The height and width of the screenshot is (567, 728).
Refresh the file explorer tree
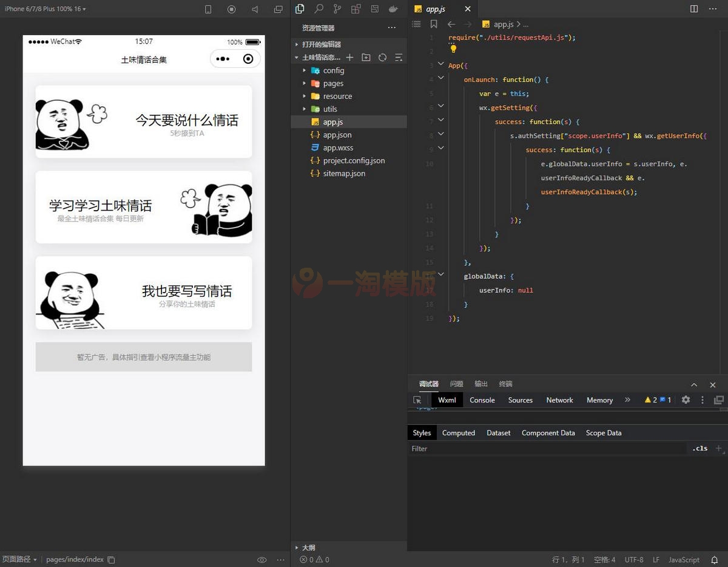point(382,58)
